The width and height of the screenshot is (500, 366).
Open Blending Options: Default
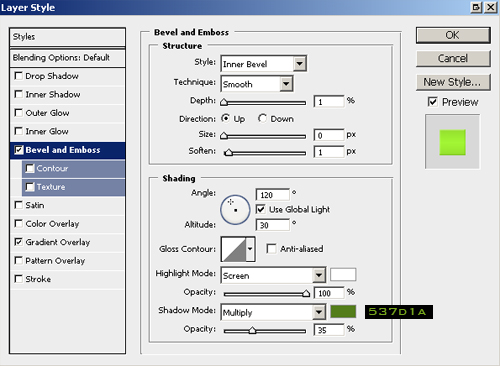68,58
